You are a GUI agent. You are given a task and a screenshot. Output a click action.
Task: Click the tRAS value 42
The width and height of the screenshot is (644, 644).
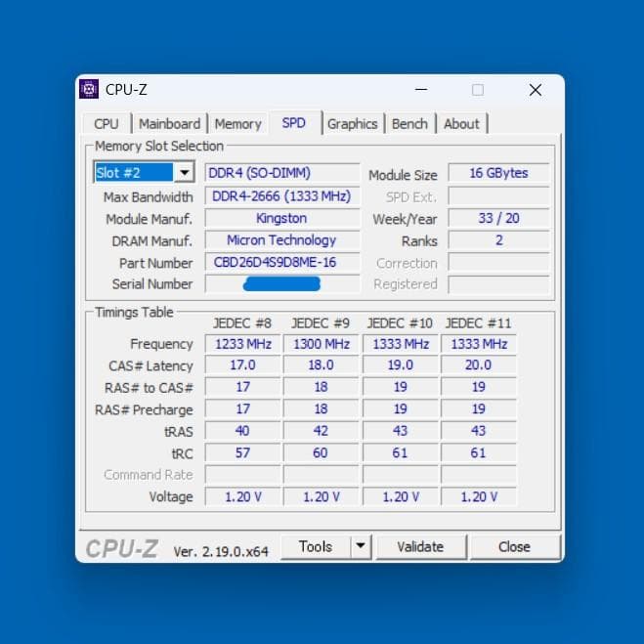click(x=321, y=431)
